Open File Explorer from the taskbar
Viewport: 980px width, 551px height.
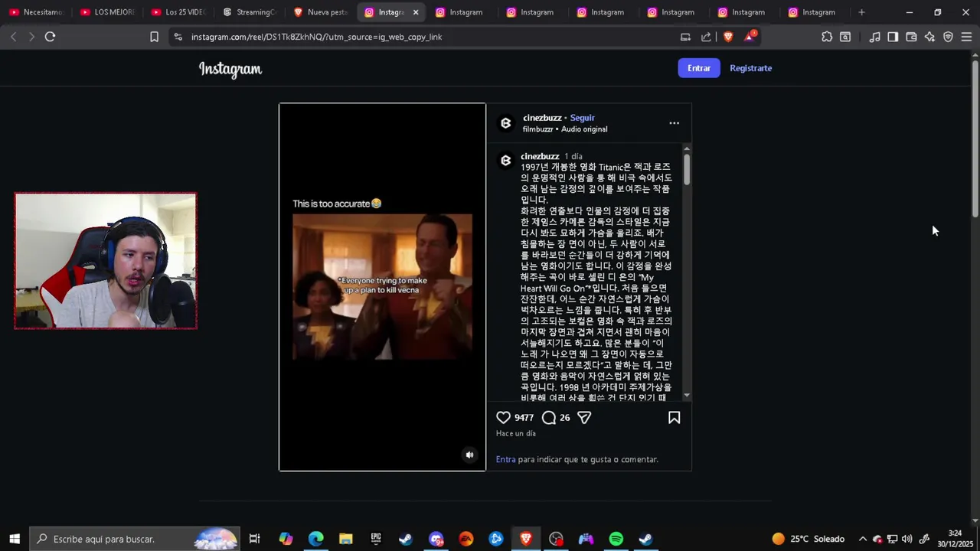346,539
